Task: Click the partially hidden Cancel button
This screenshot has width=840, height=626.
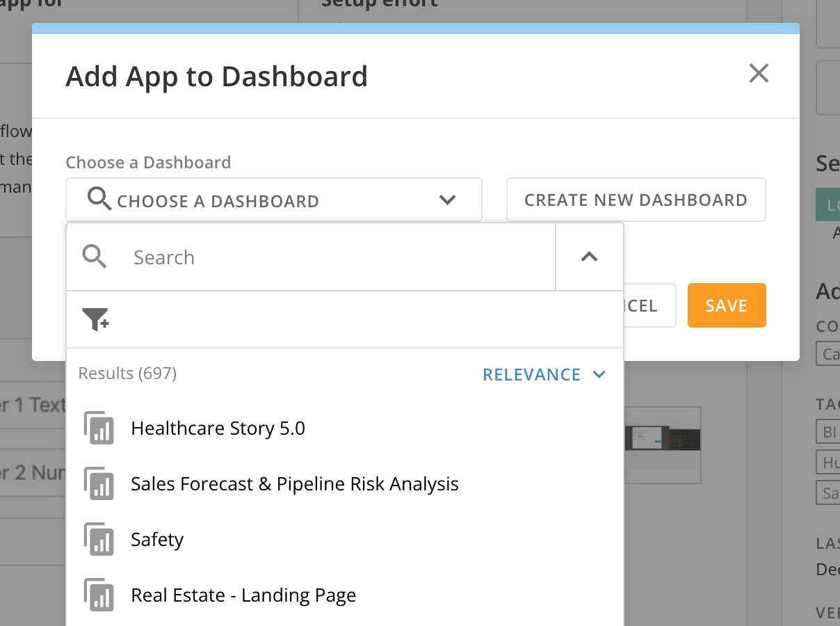Action: coord(649,305)
